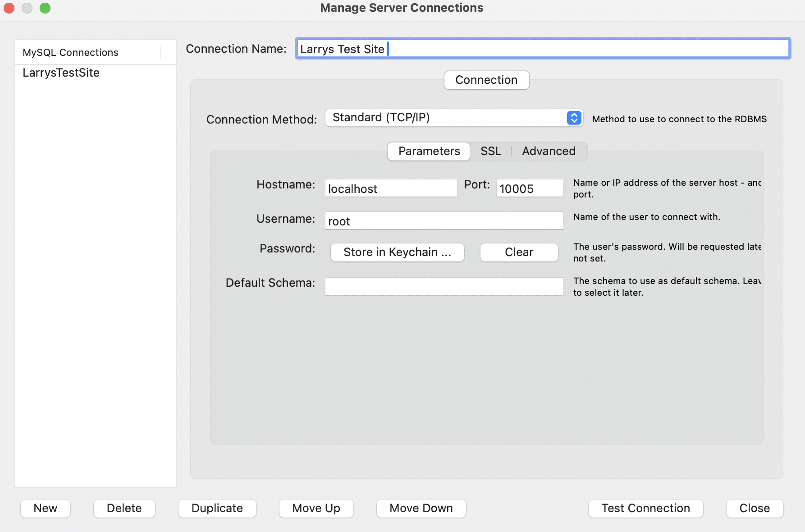Delete the selected connection

pos(124,508)
